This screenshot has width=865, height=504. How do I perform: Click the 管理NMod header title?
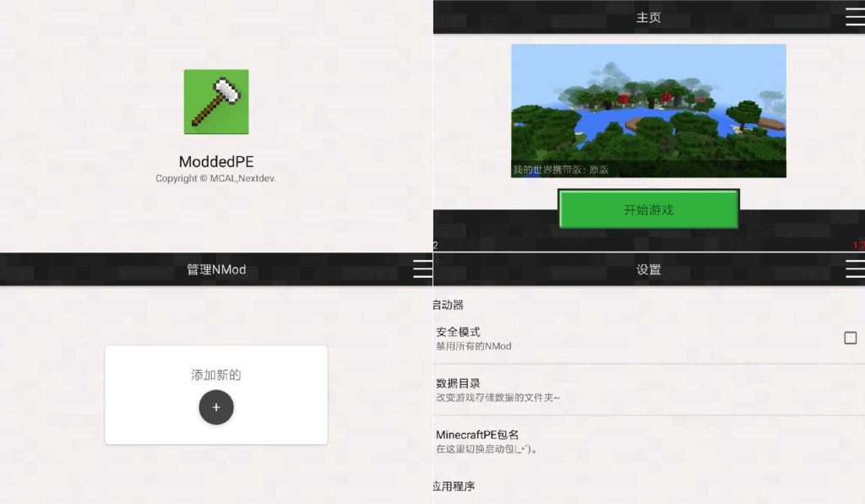tap(216, 269)
